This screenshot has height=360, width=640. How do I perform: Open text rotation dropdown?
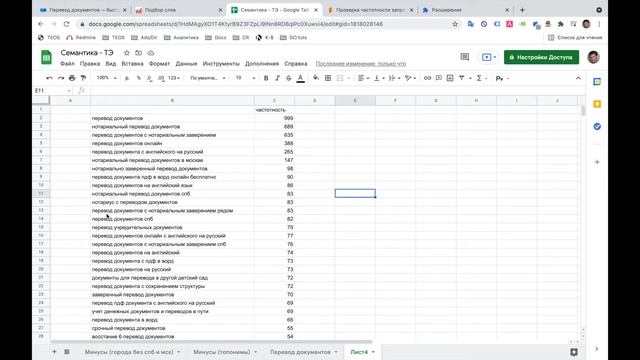pos(410,78)
